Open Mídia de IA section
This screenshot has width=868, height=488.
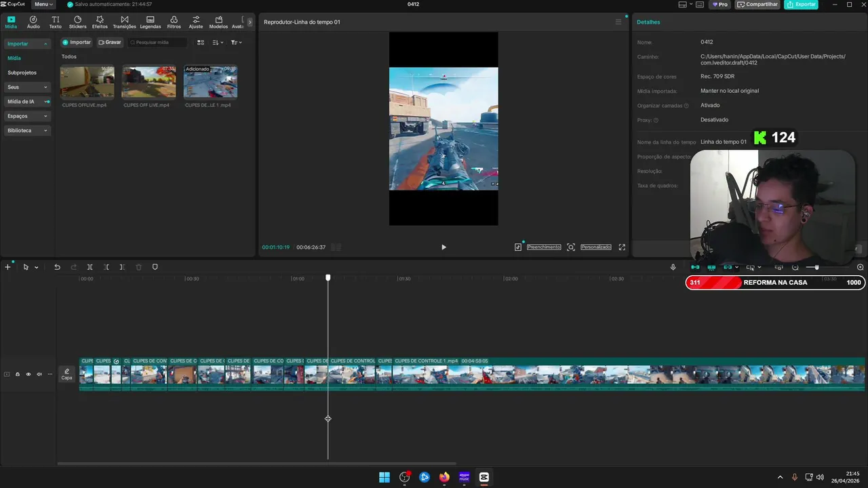(27, 102)
